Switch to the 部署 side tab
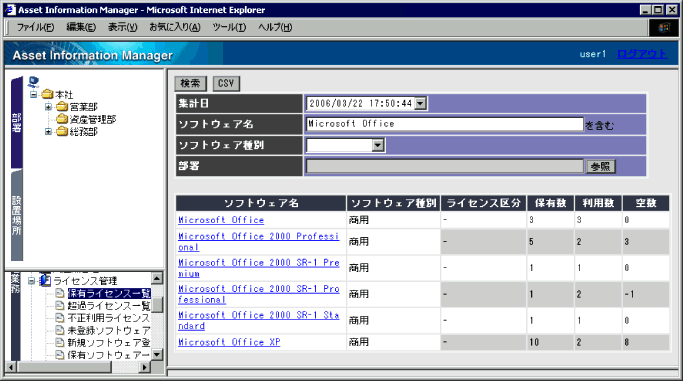This screenshot has width=683, height=381. (17, 123)
